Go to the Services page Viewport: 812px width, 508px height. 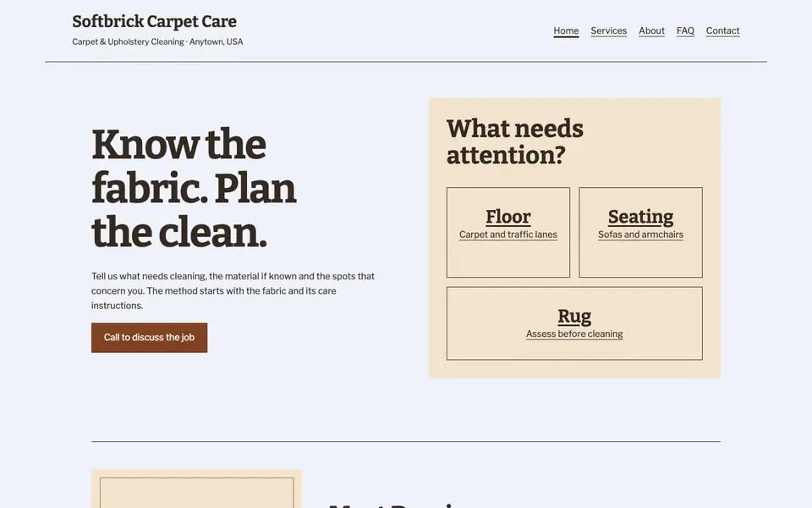pyautogui.click(x=608, y=30)
